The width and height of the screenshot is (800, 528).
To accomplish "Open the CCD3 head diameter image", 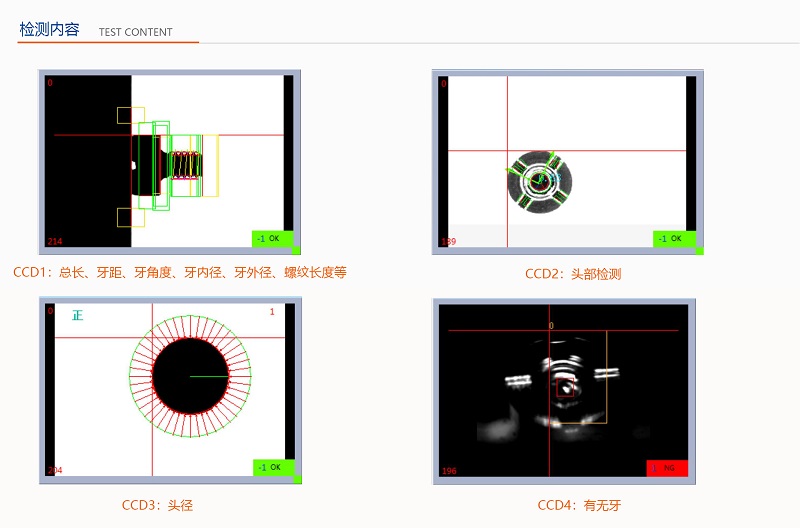I will (169, 389).
